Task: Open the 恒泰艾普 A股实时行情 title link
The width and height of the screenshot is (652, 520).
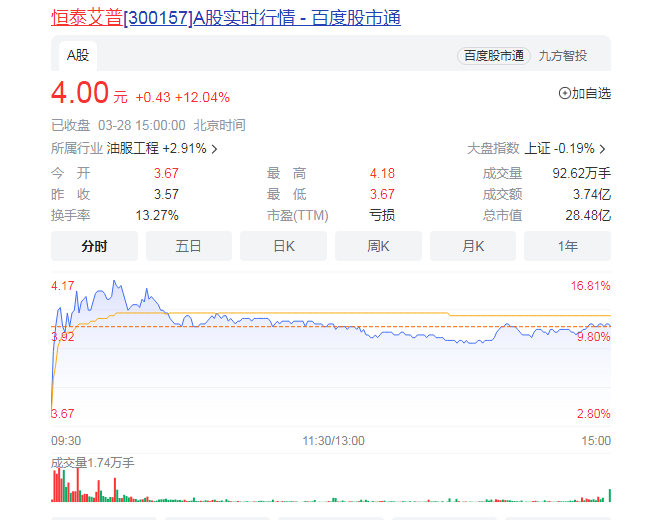Action: tap(225, 18)
